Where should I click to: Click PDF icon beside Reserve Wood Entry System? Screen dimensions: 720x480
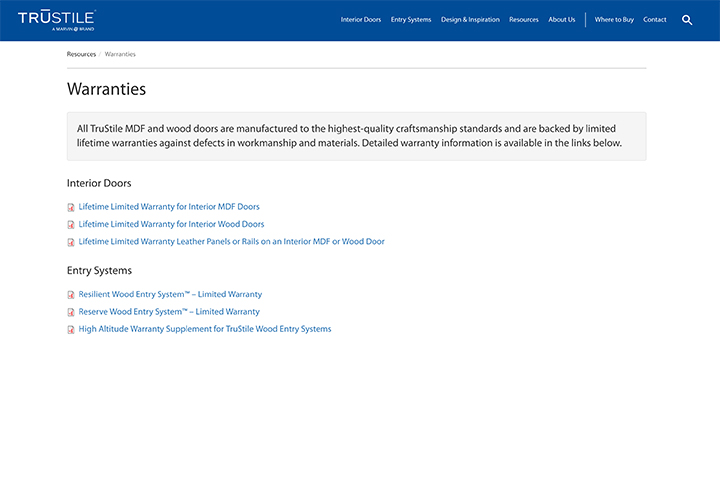[x=71, y=312]
